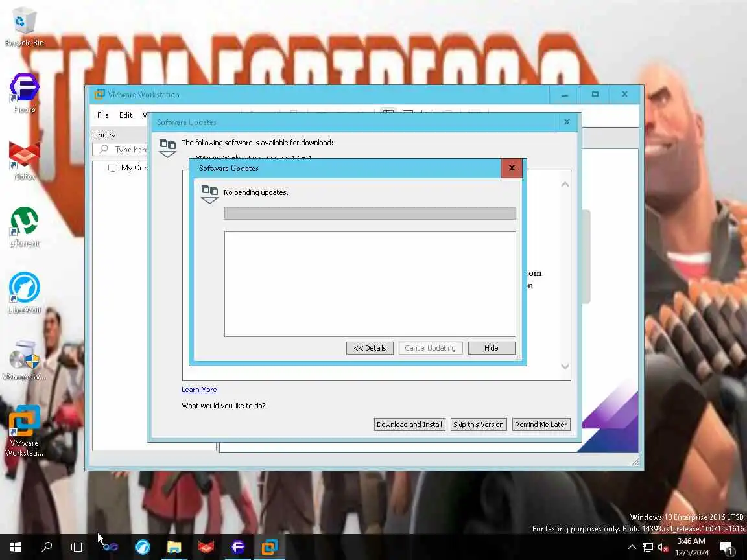Open the Action Center notifications
747x560 pixels.
727,547
